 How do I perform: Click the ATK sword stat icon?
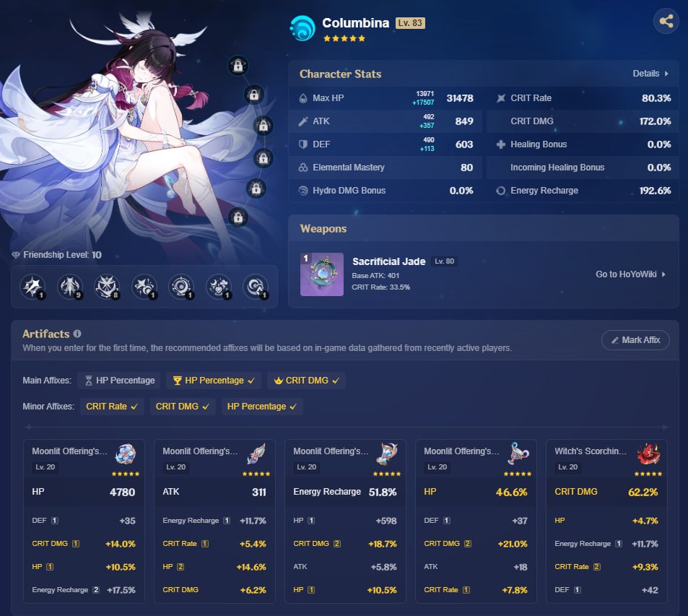click(x=302, y=121)
